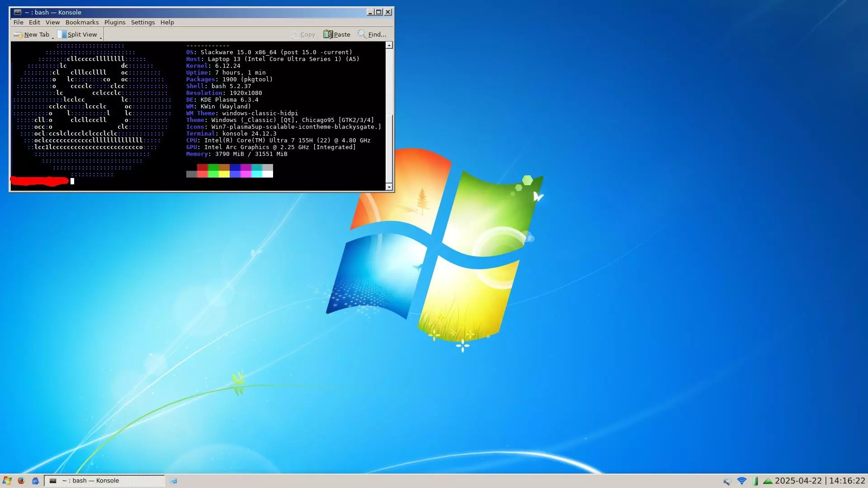This screenshot has height=488, width=868.
Task: Click the 'Shell: bash 5.2.37' line
Action: [219, 86]
